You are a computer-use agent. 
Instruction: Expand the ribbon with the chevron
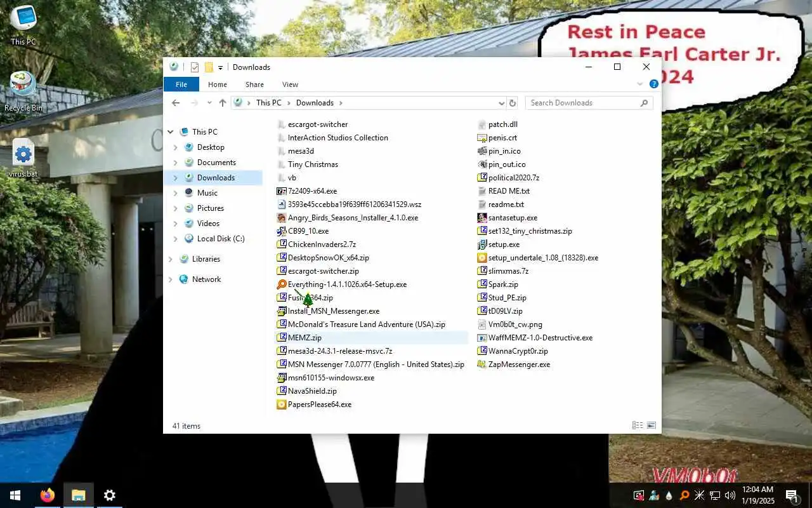640,84
